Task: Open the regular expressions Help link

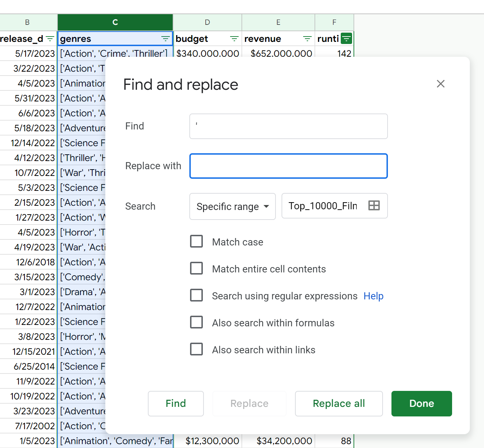Action: click(x=373, y=296)
